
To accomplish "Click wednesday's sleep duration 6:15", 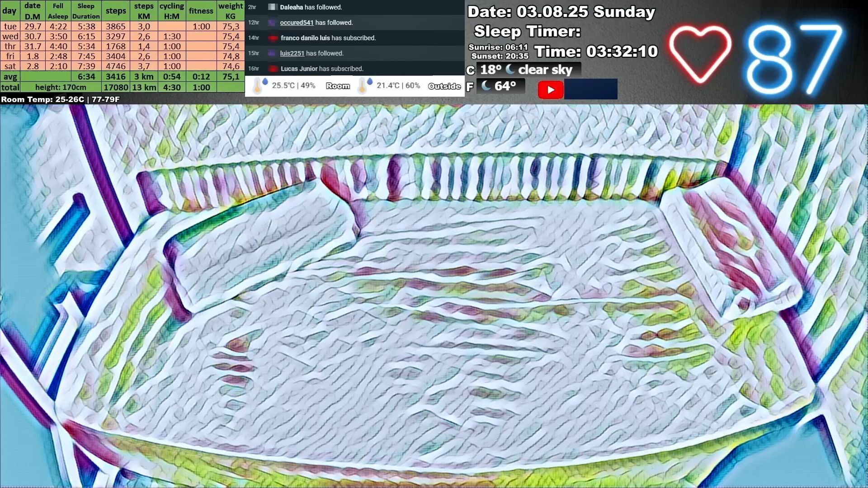I will pyautogui.click(x=86, y=36).
